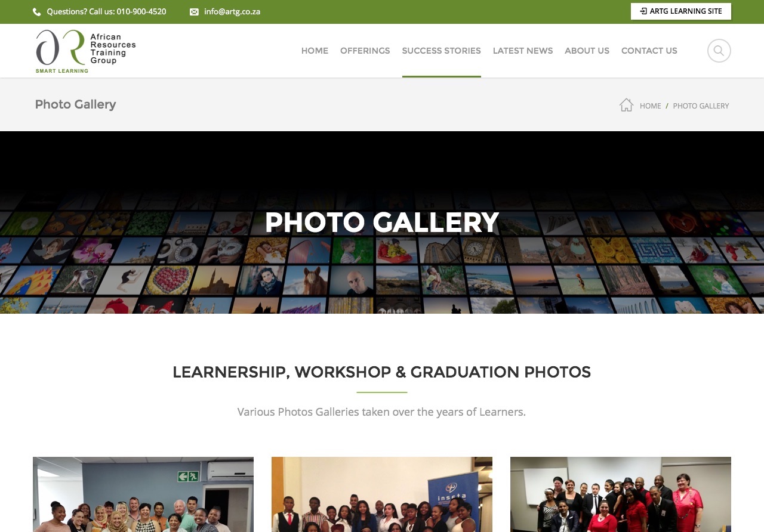This screenshot has width=764, height=532.
Task: Select the Latest News menu item
Action: pos(523,51)
